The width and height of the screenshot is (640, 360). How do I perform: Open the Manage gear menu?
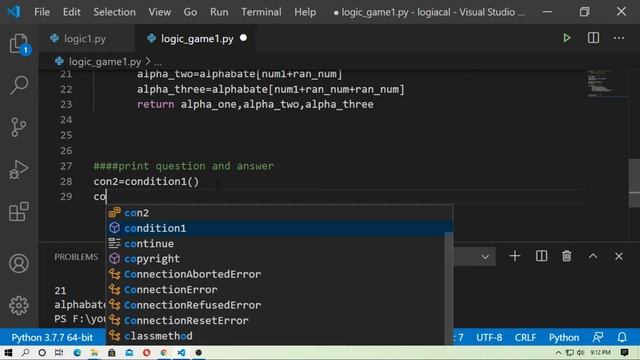pyautogui.click(x=19, y=305)
